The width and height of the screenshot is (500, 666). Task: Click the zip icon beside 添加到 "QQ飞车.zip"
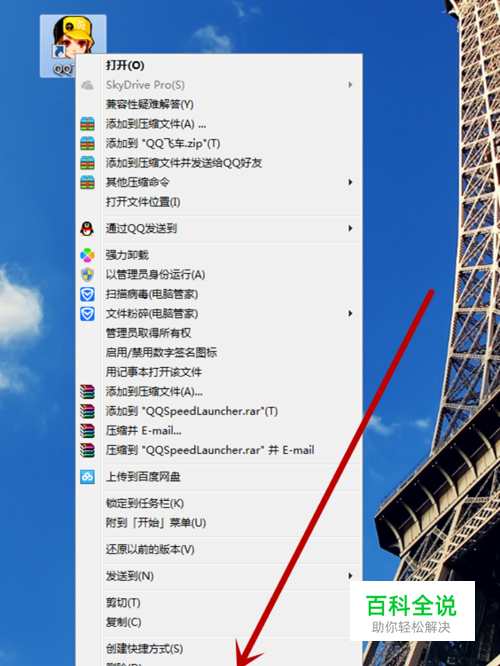[88, 144]
